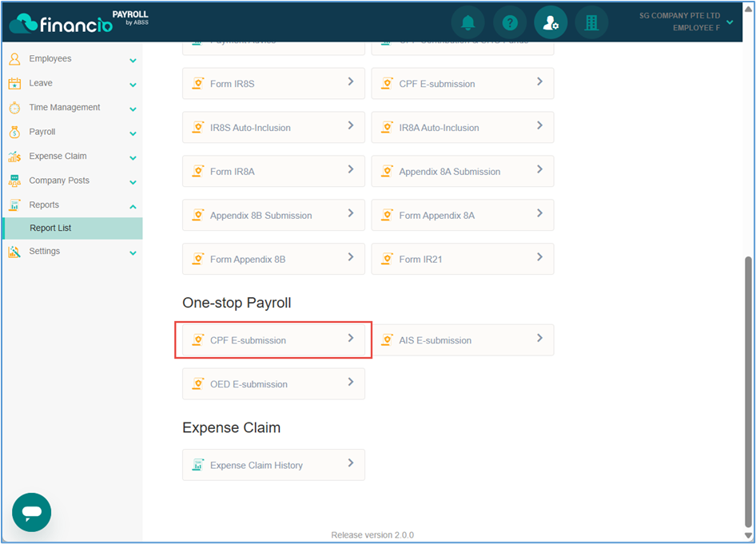
Task: Click the Expense Claim section heading
Action: 232,427
